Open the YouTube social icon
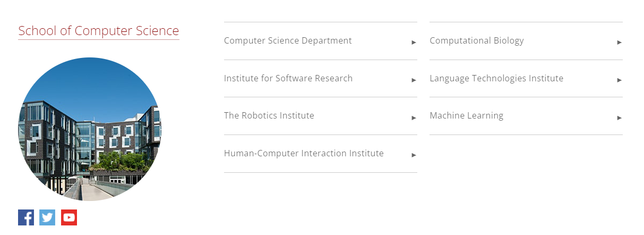Viewport: 644px width, 235px height. point(69,217)
